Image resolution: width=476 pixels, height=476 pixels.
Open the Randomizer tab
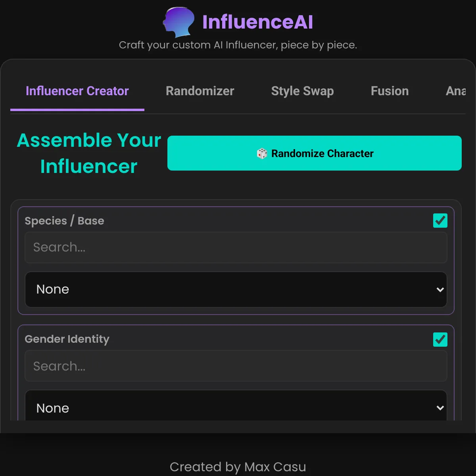tap(200, 91)
